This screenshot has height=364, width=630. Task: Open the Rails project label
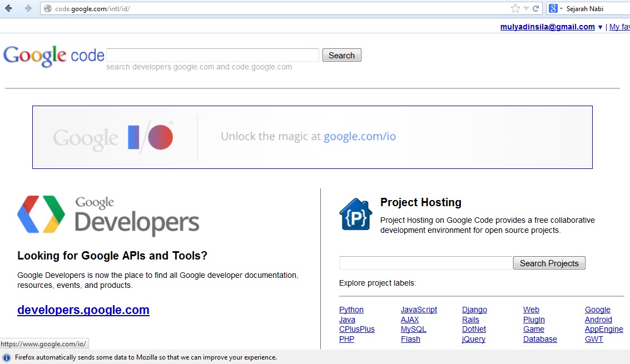470,320
